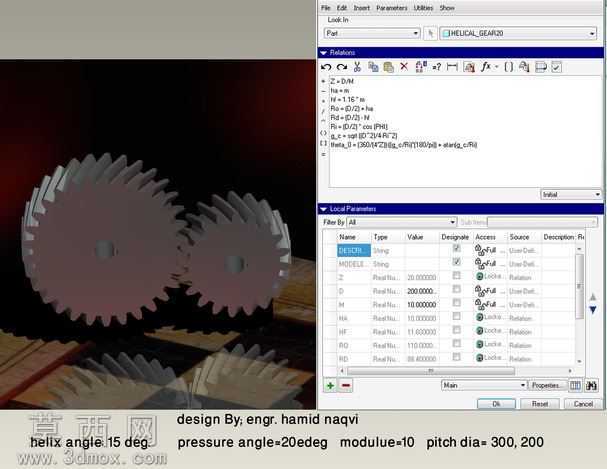The width and height of the screenshot is (607, 469).
Task: Insert parentheses operator from side strip
Action: tap(324, 133)
